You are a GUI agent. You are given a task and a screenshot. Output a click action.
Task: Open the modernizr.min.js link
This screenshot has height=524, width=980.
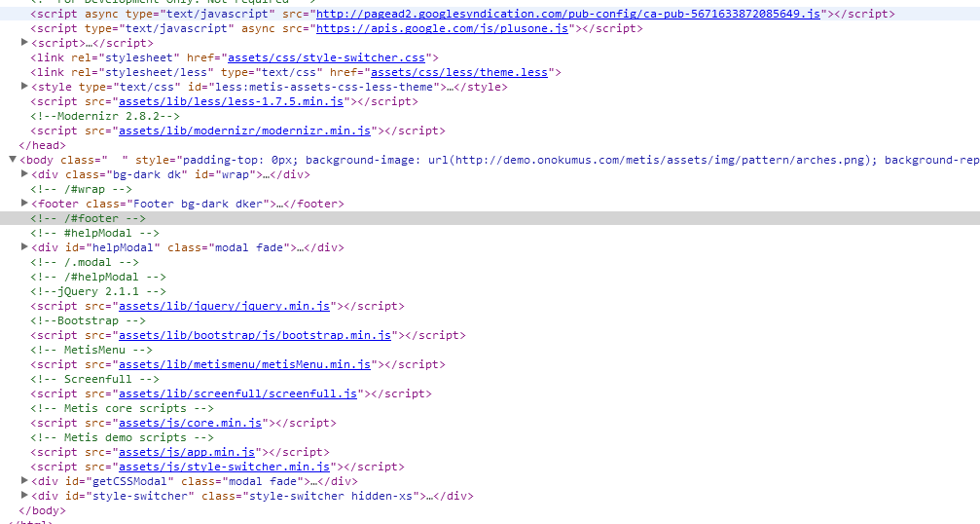tap(244, 131)
